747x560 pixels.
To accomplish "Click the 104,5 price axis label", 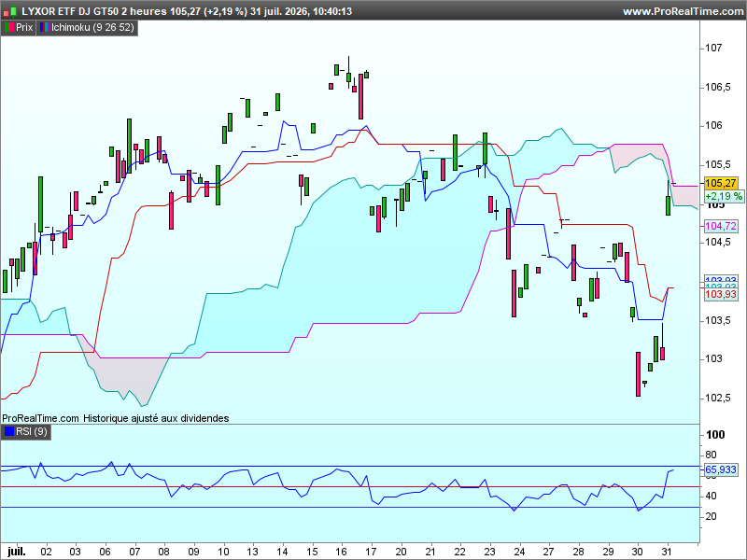I will coord(717,243).
